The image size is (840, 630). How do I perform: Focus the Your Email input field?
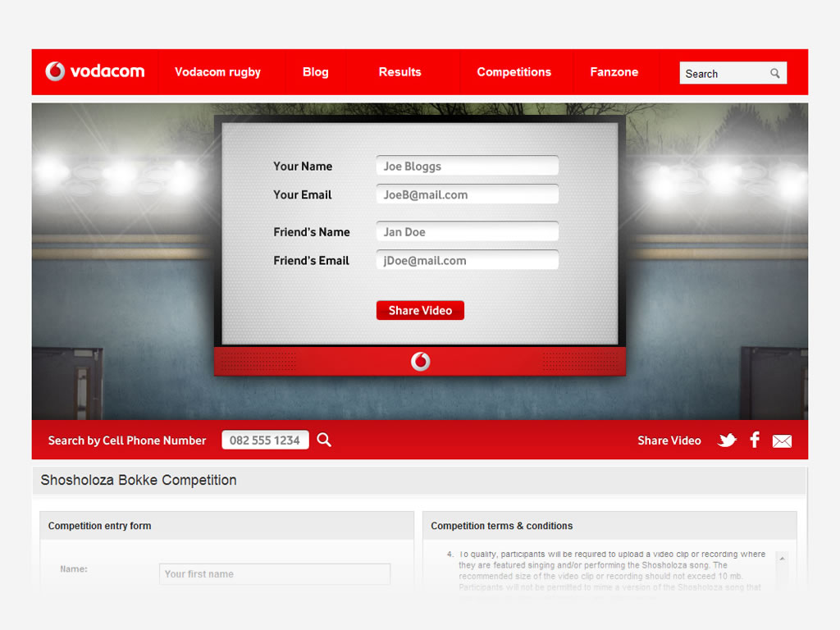(467, 194)
